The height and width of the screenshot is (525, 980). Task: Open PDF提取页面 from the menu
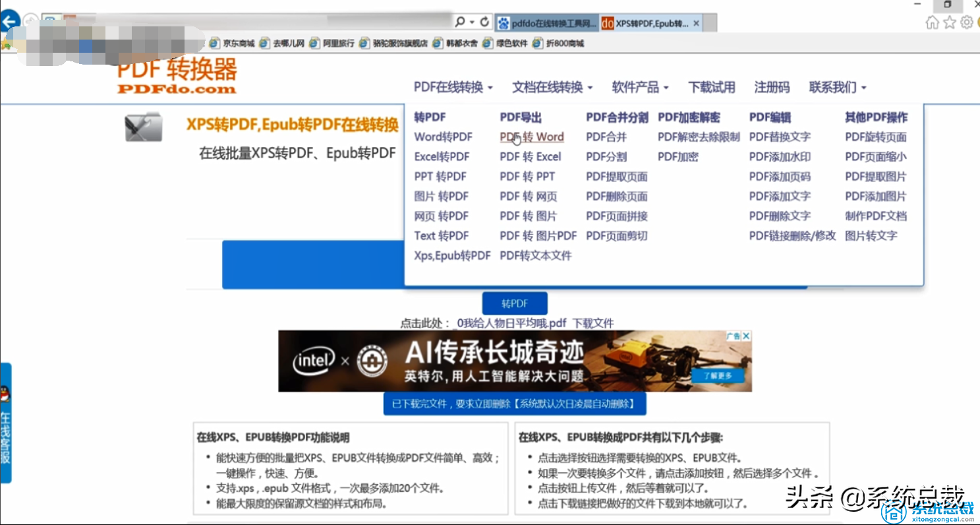pyautogui.click(x=617, y=177)
